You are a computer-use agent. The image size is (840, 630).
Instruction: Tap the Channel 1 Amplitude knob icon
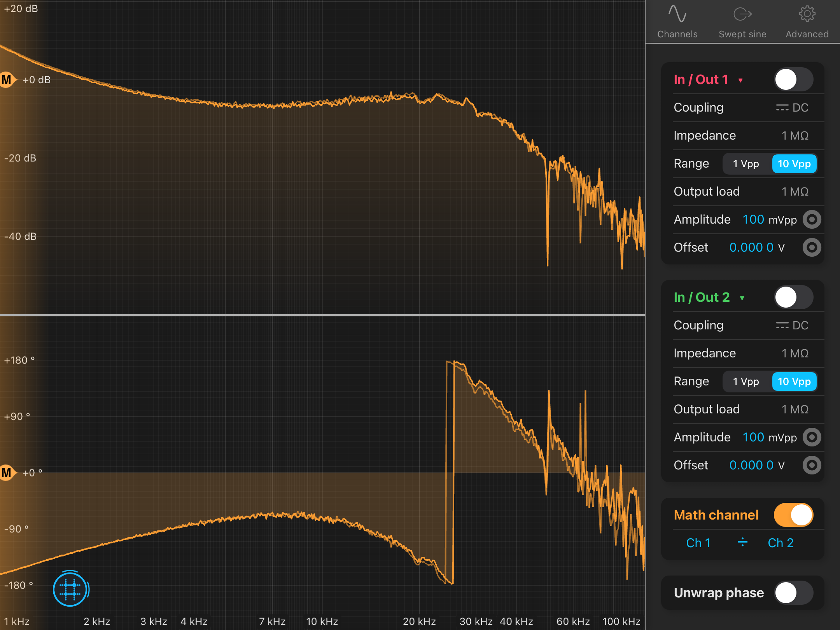point(812,220)
